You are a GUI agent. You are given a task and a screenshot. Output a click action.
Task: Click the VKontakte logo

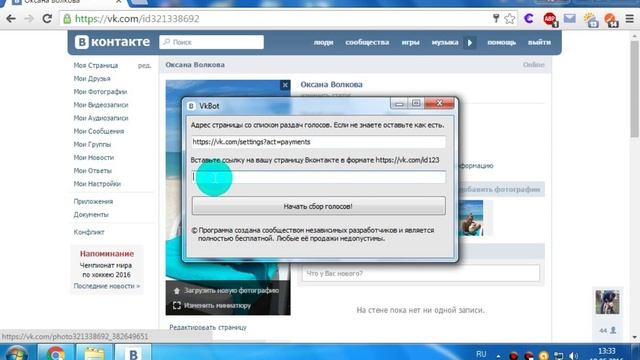(112, 42)
